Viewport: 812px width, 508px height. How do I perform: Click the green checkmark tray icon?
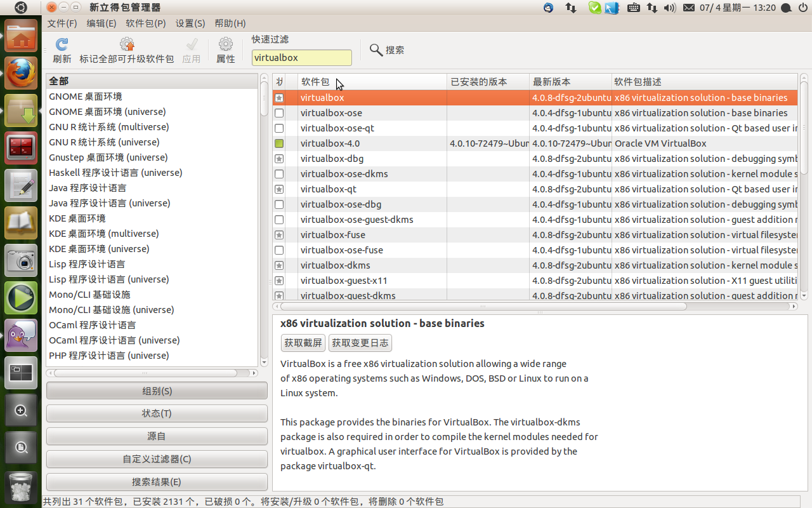(594, 8)
